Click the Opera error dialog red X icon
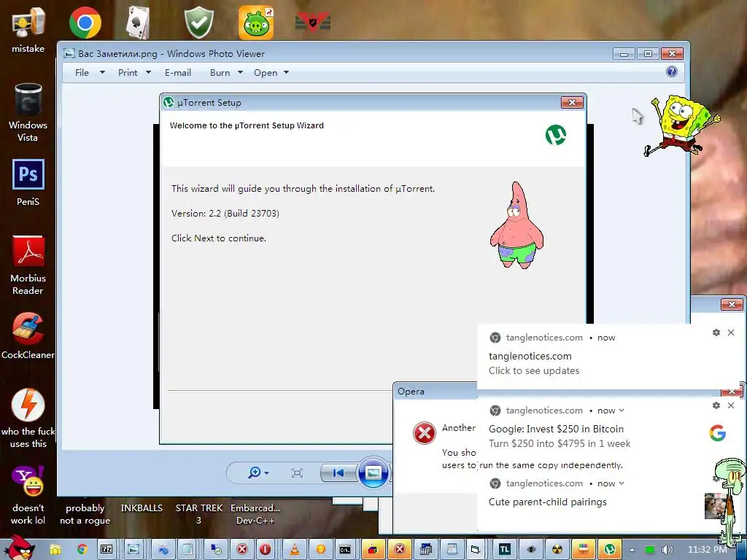Screen dimensions: 747x560 [424, 433]
